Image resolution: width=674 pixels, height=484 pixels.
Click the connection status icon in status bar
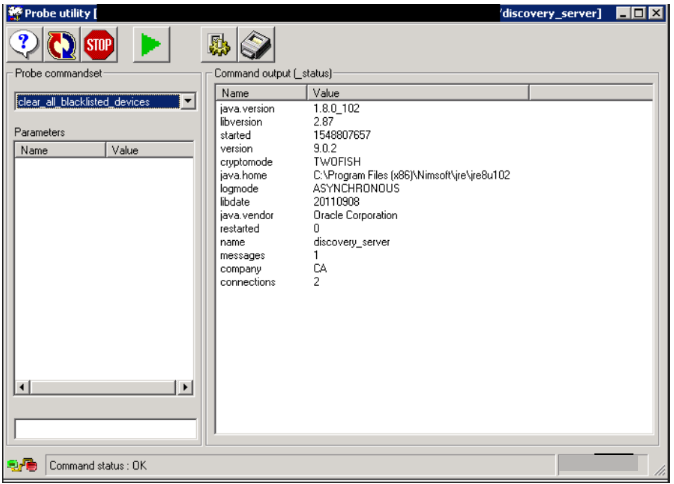[22, 465]
